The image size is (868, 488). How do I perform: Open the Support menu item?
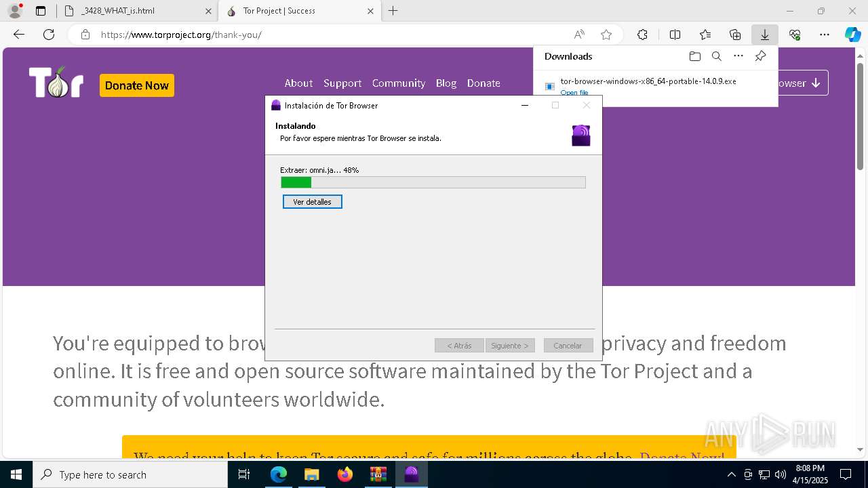coord(342,83)
